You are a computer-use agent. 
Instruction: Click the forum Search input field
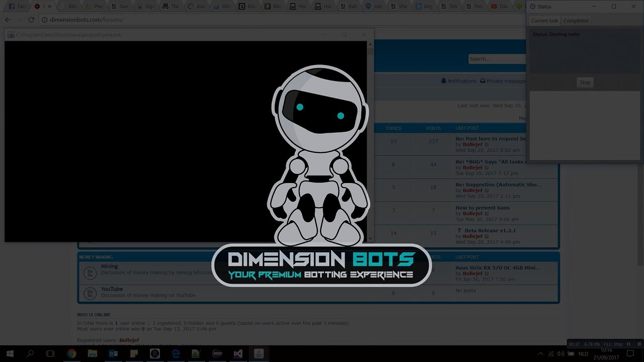(x=496, y=59)
